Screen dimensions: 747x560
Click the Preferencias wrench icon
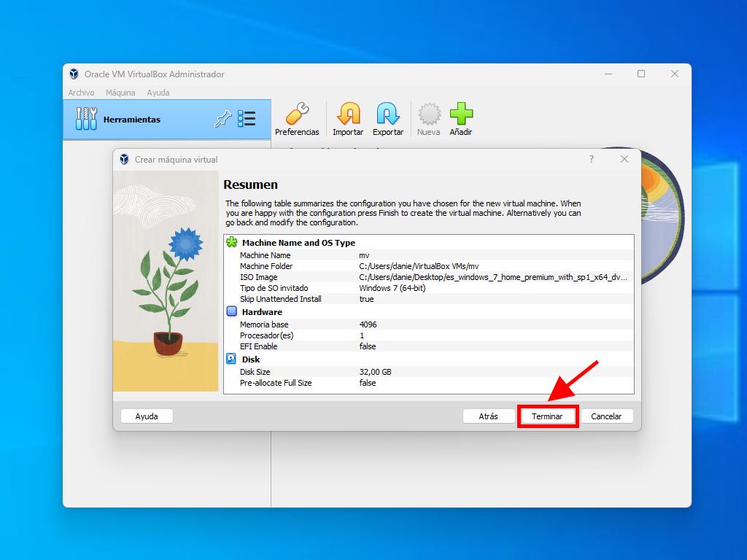297,114
